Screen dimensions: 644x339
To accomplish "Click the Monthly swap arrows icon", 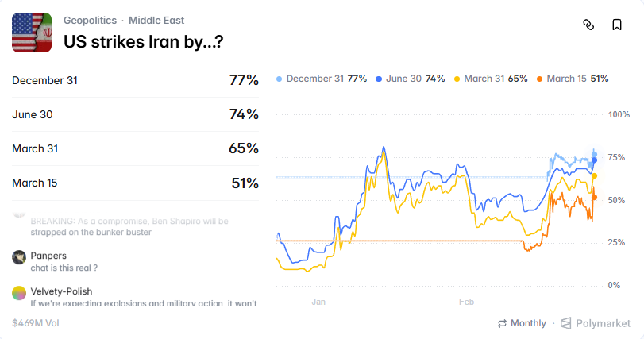I will pos(502,323).
